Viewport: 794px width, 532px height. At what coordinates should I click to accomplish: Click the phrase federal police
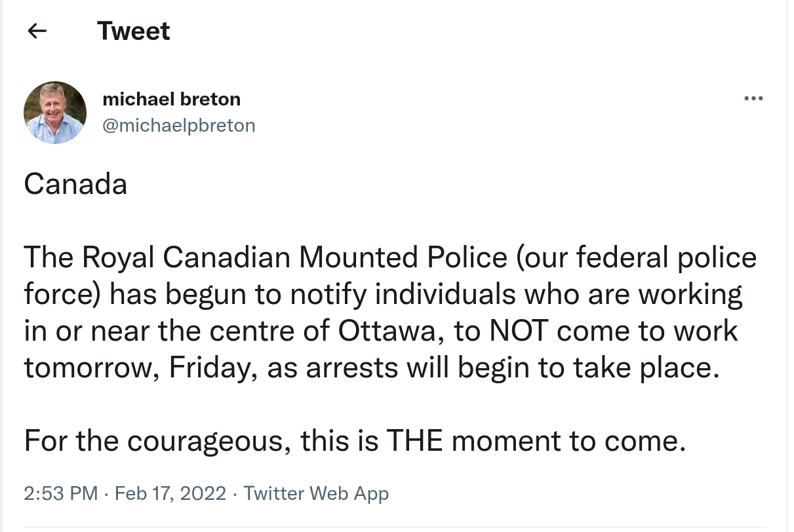(x=665, y=257)
